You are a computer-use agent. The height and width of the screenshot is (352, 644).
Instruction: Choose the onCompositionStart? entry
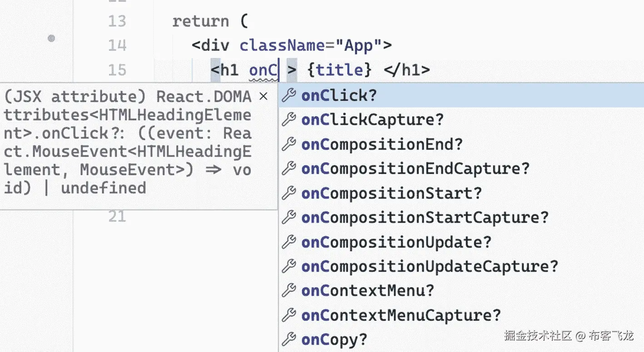coord(461,193)
